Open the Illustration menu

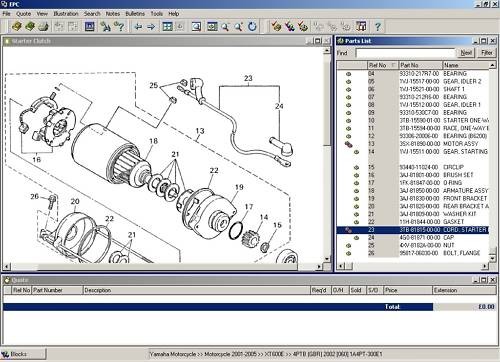point(66,14)
